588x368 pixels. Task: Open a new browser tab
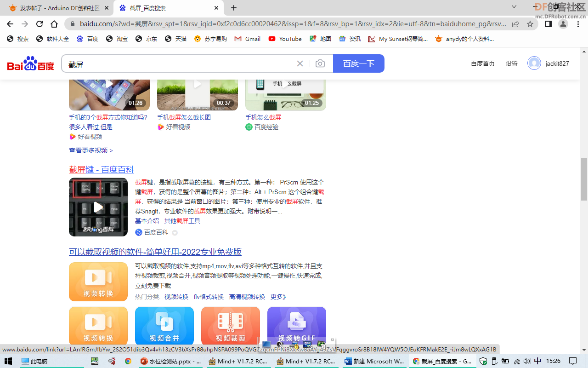(x=234, y=8)
